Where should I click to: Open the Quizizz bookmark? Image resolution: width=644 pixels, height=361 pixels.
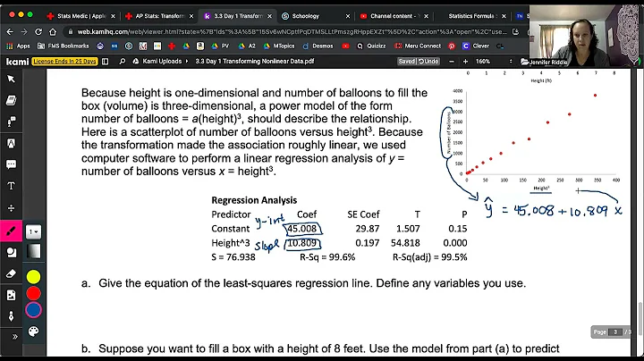tap(371, 46)
